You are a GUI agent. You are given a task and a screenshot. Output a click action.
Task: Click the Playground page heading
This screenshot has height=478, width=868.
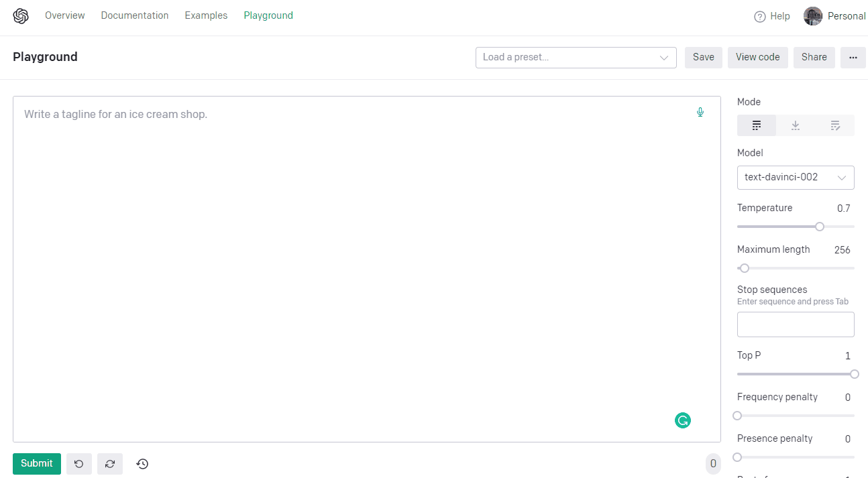point(45,57)
